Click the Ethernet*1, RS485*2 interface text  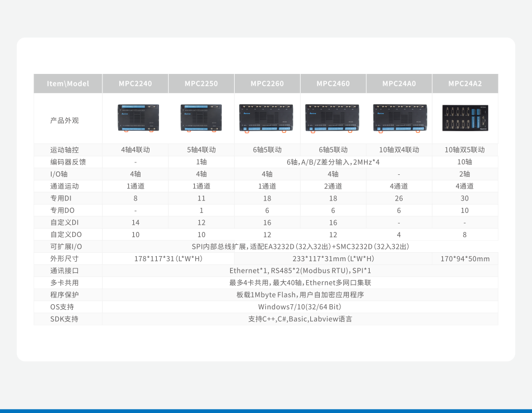coord(300,271)
